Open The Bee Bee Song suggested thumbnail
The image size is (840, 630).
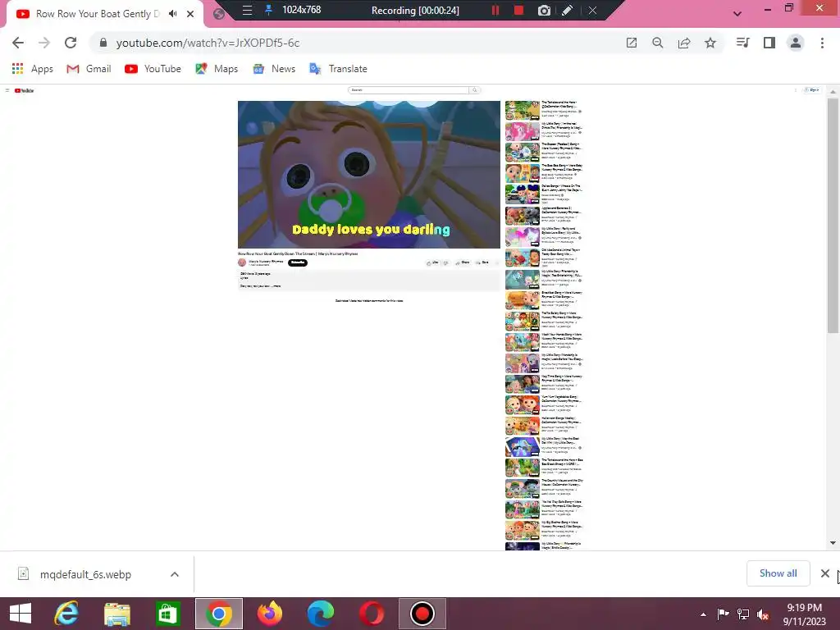pyautogui.click(x=523, y=174)
